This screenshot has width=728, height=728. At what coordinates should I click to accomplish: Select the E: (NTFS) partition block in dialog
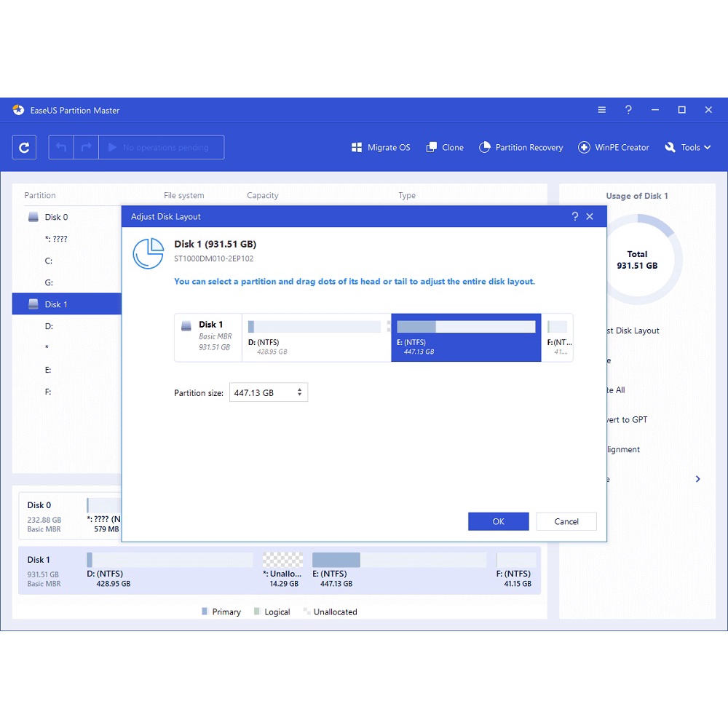coord(466,338)
